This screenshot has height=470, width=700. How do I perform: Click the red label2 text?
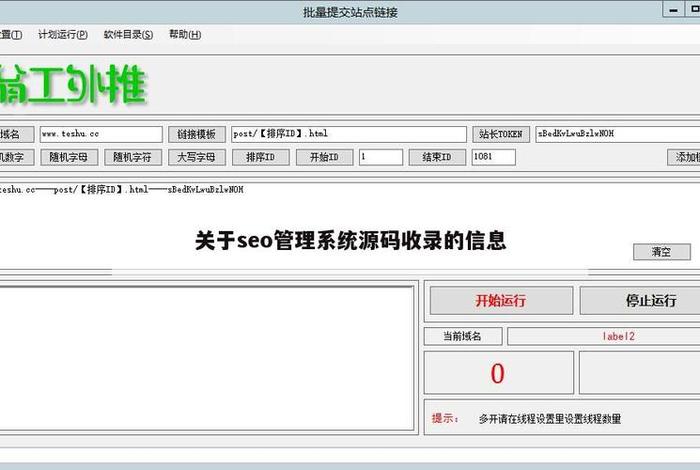(x=618, y=336)
